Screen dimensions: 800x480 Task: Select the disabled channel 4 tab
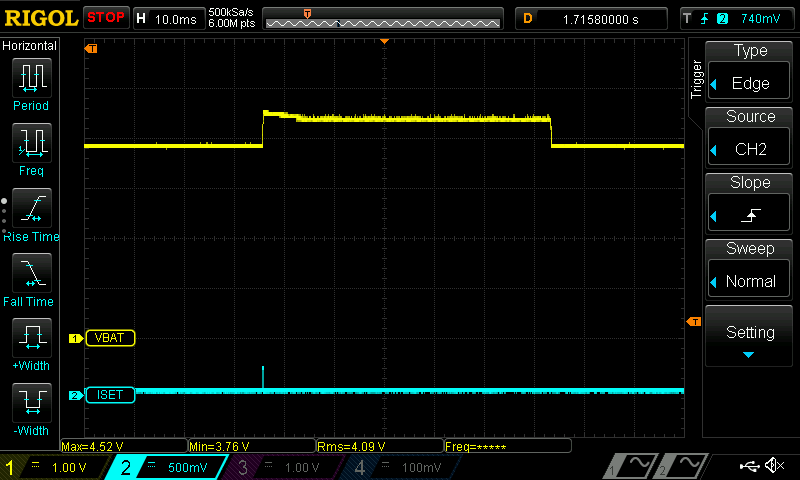click(401, 467)
